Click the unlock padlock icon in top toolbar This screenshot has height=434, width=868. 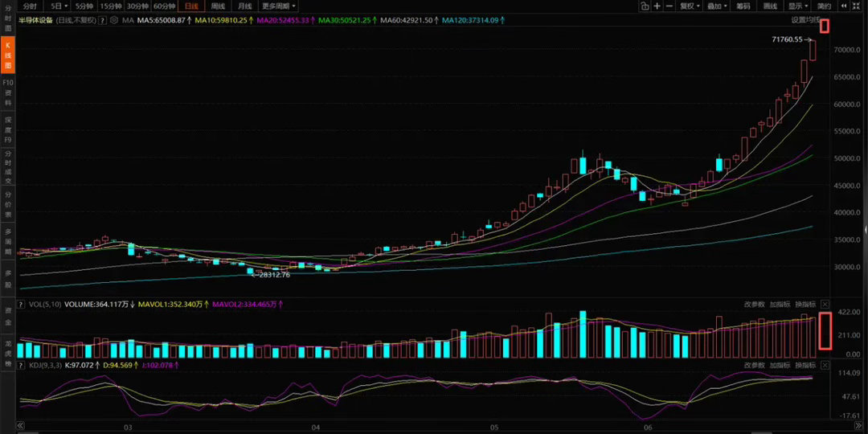(x=645, y=6)
